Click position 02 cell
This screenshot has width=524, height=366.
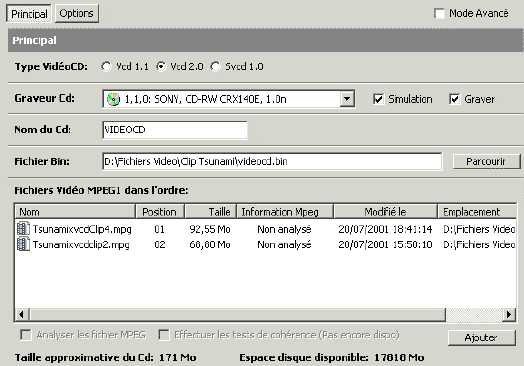click(160, 245)
